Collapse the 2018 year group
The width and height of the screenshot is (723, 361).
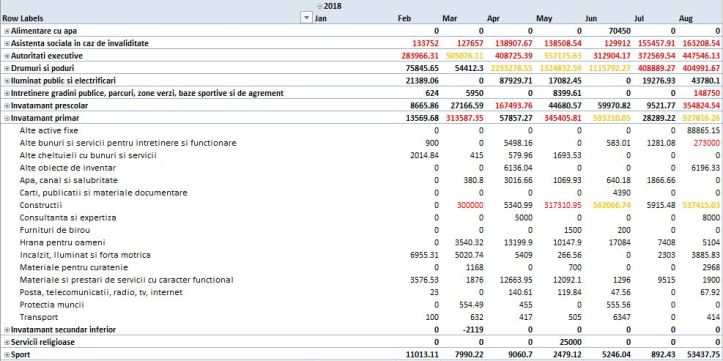(x=320, y=6)
